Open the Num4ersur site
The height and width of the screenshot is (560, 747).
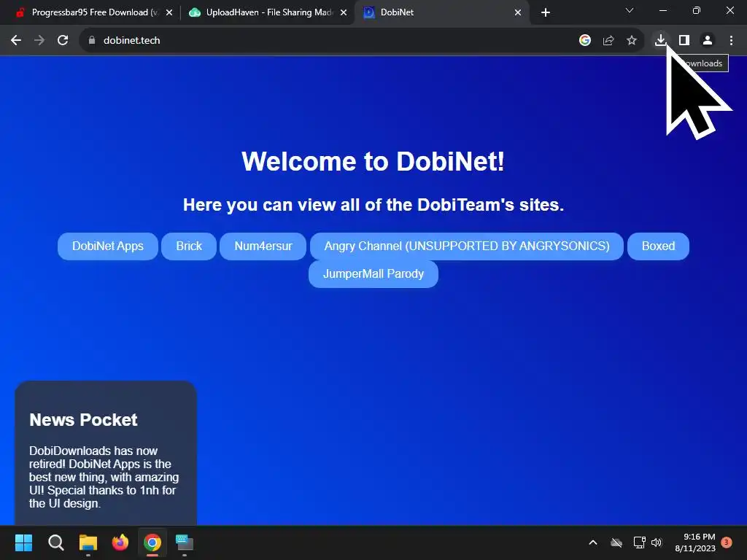263,246
